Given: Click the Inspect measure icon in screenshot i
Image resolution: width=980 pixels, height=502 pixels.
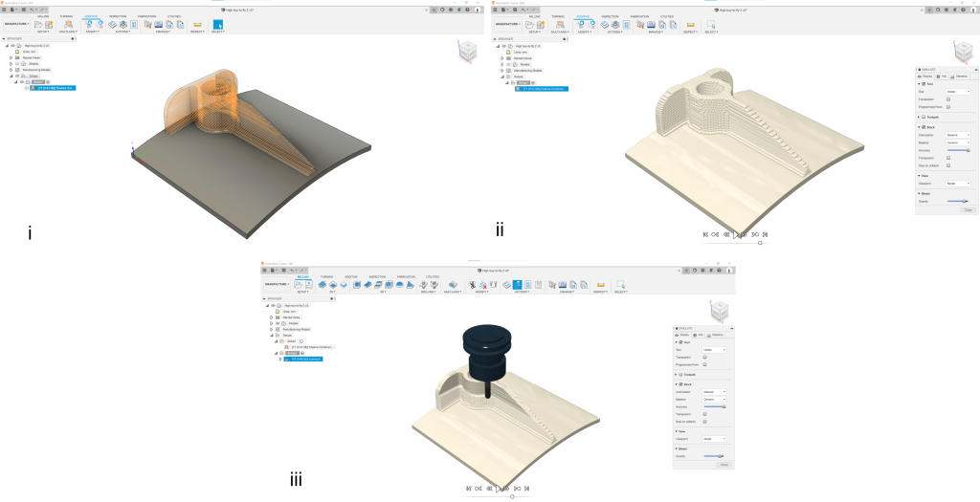Looking at the screenshot, I should pos(197,25).
